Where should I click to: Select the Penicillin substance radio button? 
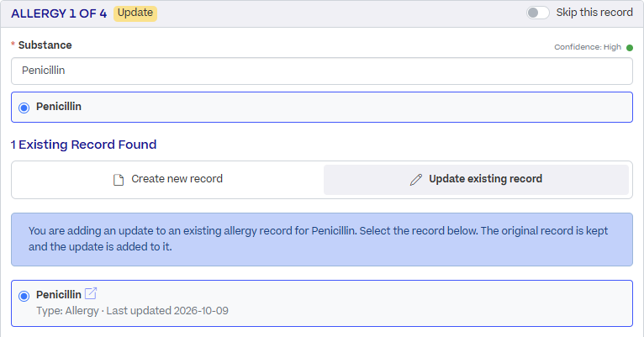point(24,108)
